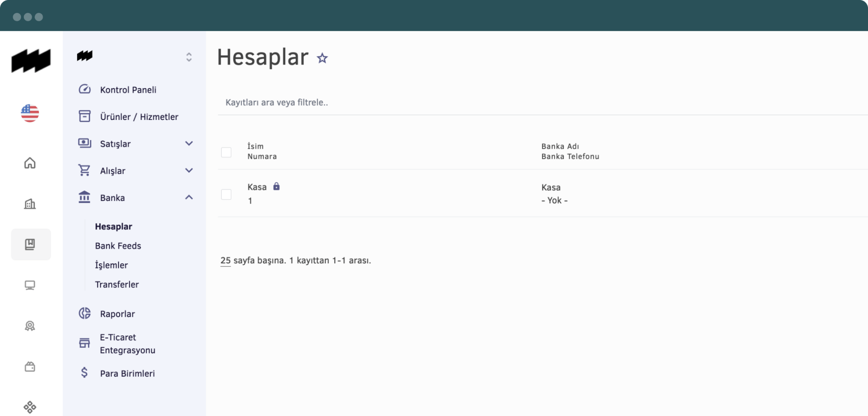Click the Akaunting logo in left rail
Screen dimensions: 868x416
click(31, 60)
